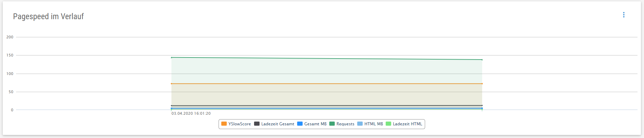Click the blue Gesamt MB color swatch
Screen dimensions: 644x138
300,124
